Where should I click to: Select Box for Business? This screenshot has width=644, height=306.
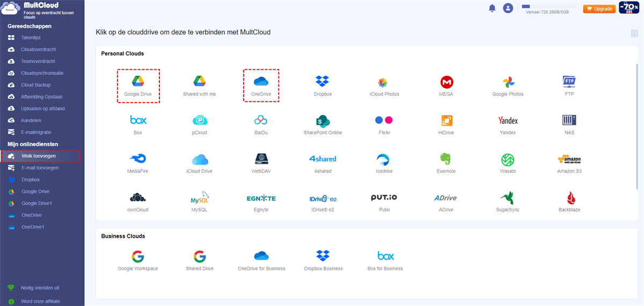385,256
